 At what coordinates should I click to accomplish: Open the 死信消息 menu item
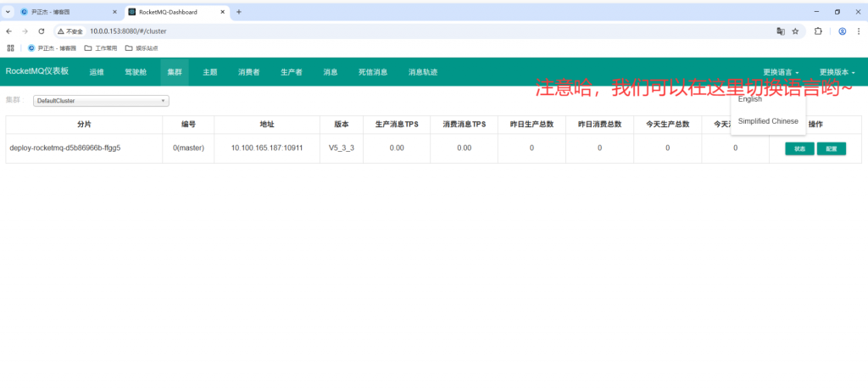(x=373, y=72)
